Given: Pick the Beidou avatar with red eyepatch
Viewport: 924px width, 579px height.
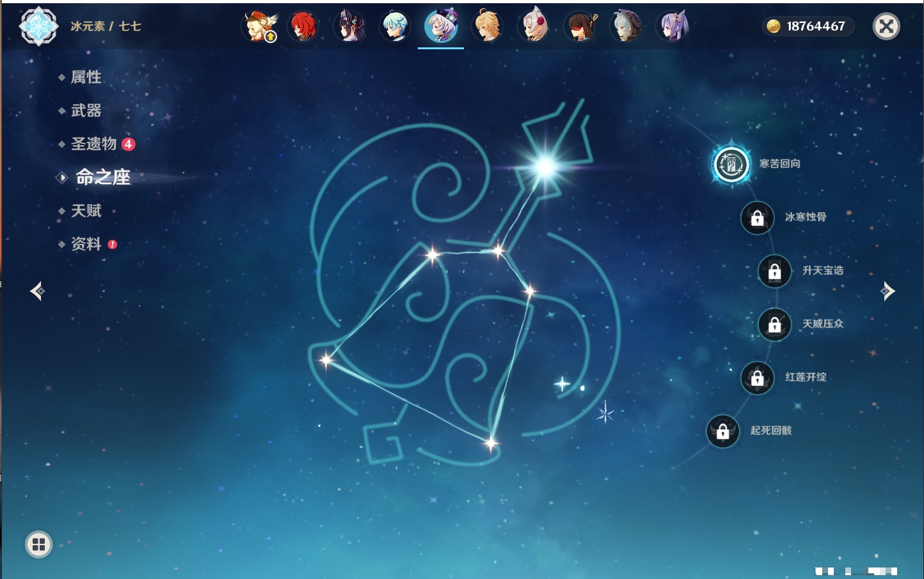Looking at the screenshot, I should 580,26.
